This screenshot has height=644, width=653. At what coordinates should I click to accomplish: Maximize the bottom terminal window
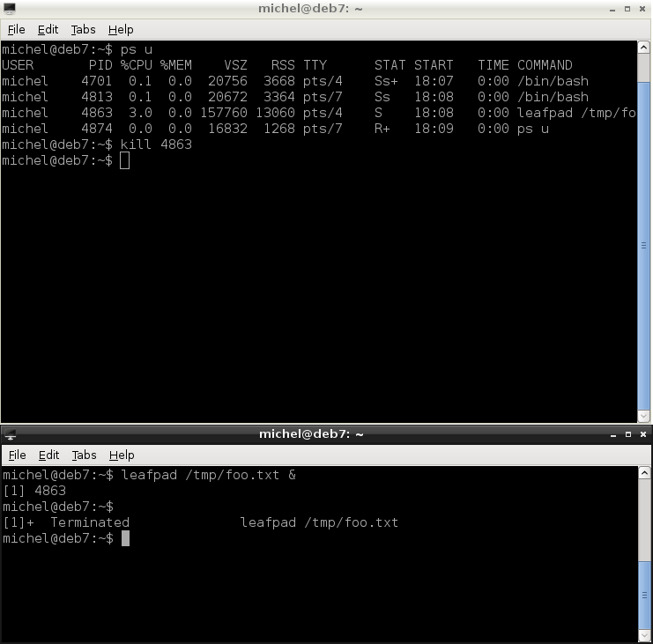click(628, 434)
